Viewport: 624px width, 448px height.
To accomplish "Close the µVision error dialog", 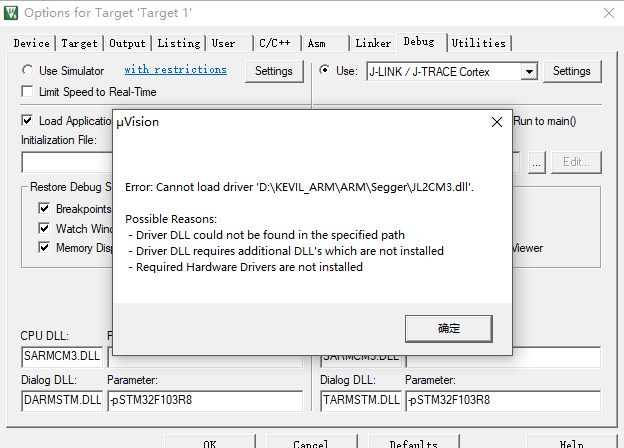I will click(496, 122).
